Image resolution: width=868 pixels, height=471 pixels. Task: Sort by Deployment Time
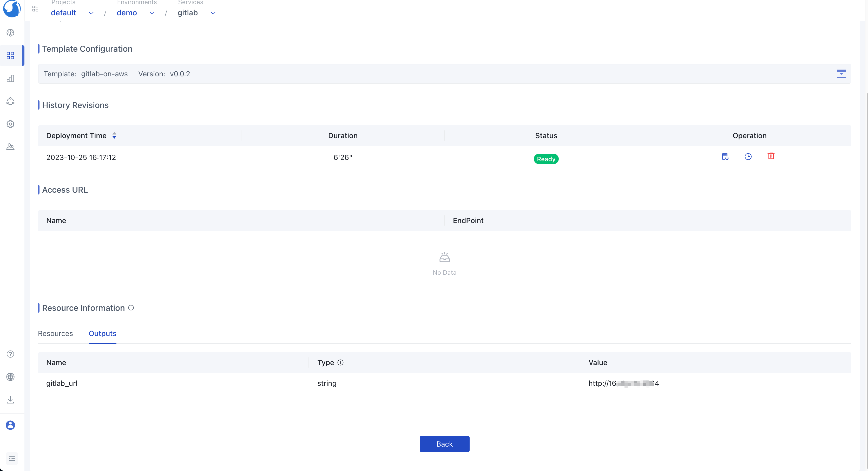click(x=114, y=135)
